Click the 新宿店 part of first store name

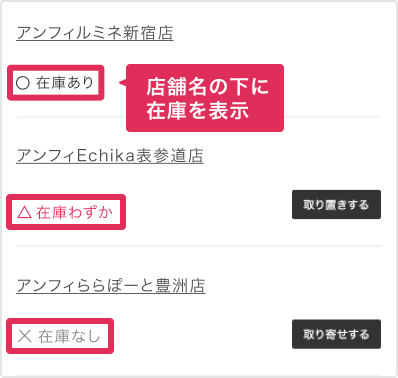tap(149, 33)
